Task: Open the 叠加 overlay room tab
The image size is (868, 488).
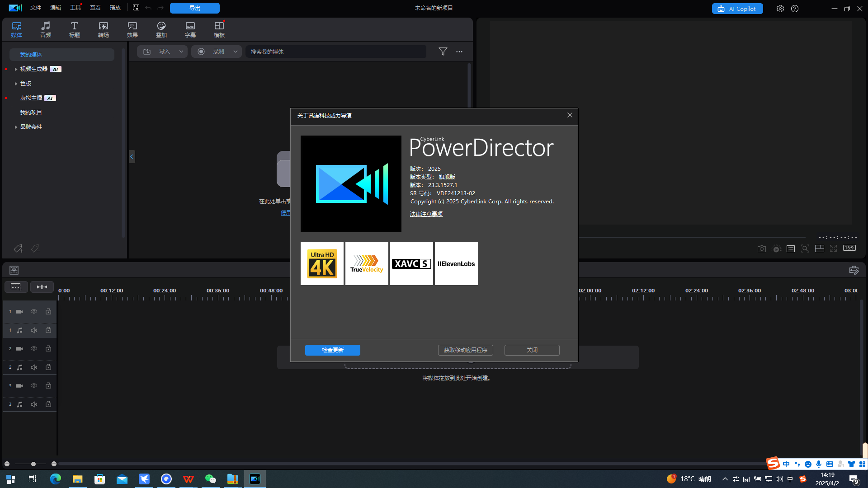Action: [x=161, y=29]
